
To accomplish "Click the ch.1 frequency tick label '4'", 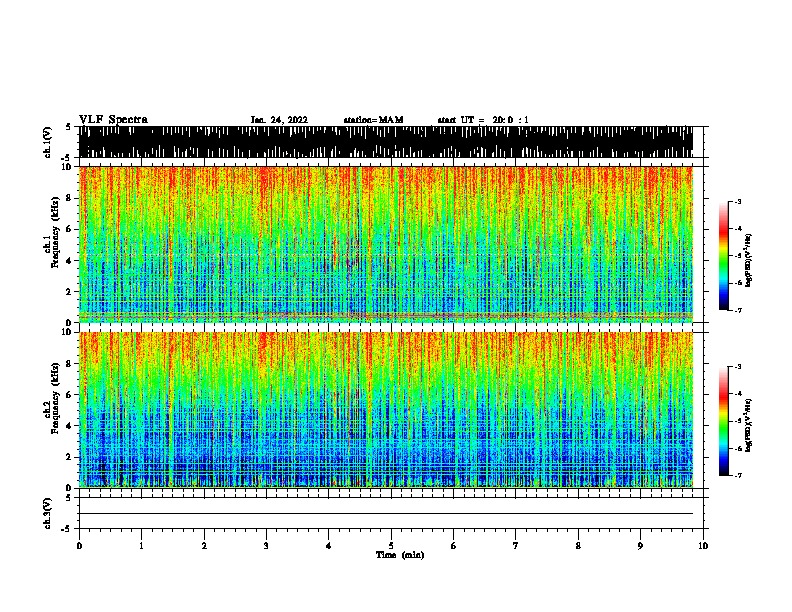I will tap(69, 261).
